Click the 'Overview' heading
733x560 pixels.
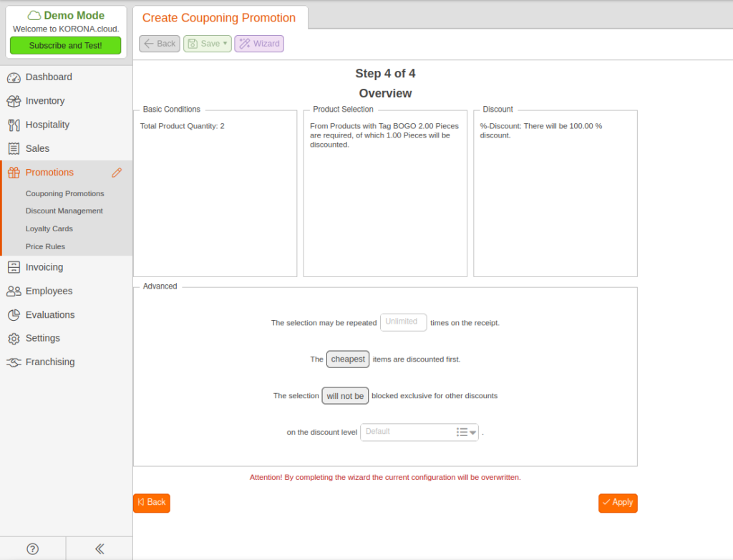point(385,94)
